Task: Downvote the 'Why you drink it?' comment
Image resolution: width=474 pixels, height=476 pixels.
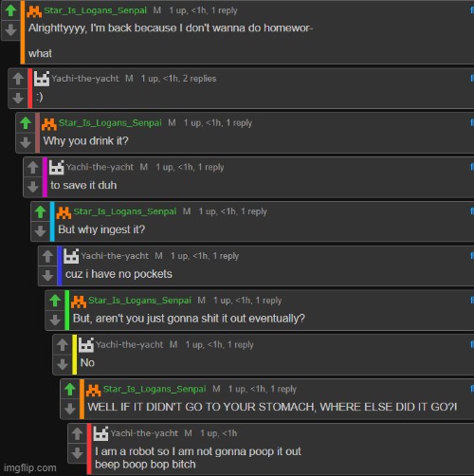Action: 26,142
